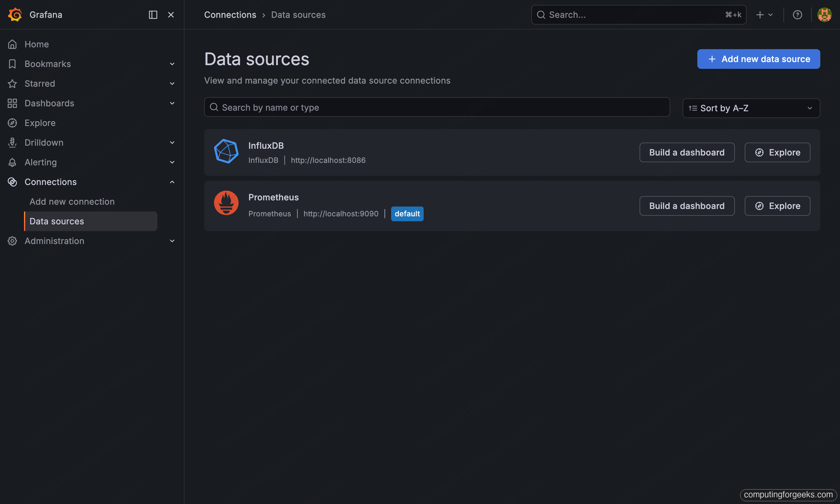Click the Alerting bell icon
The image size is (840, 504).
click(x=12, y=162)
